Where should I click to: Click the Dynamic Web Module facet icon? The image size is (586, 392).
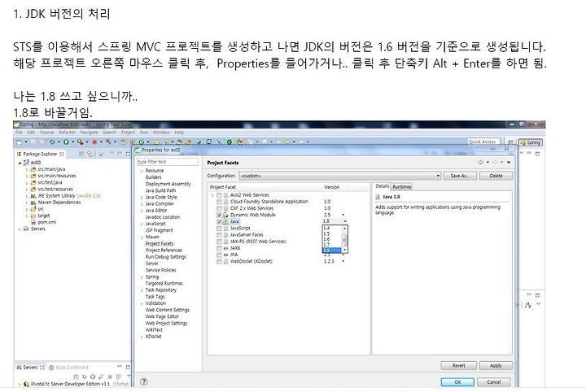pos(225,215)
